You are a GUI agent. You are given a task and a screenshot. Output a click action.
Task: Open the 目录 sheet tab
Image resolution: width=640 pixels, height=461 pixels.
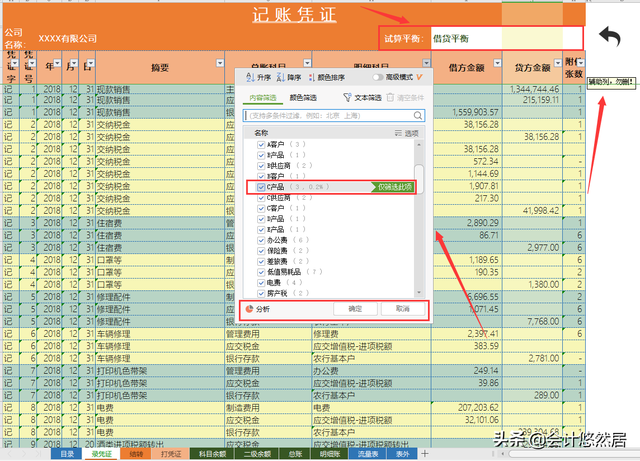tap(67, 454)
